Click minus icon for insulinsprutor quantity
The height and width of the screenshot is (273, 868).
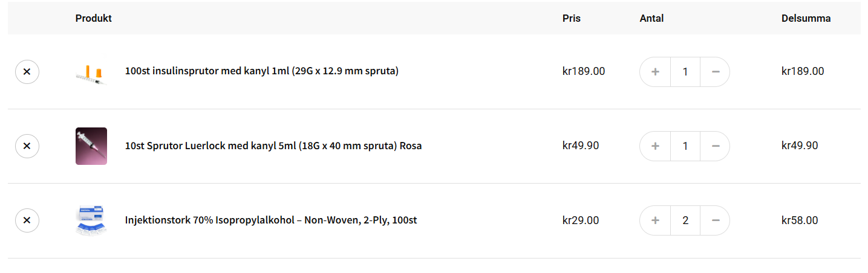pyautogui.click(x=716, y=72)
